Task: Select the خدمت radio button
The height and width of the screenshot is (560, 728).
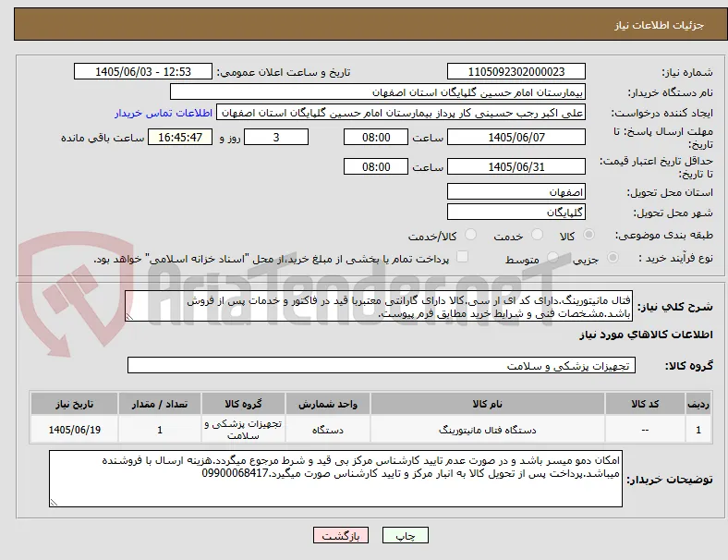Action: (x=537, y=235)
